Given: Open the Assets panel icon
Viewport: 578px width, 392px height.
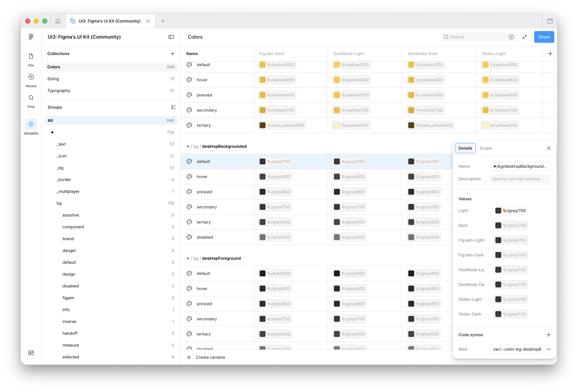Looking at the screenshot, I should pyautogui.click(x=31, y=77).
